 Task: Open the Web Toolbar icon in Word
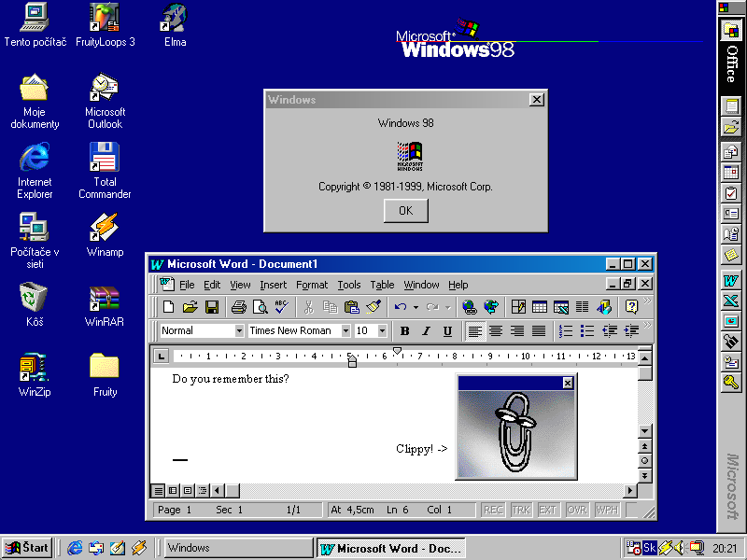pos(491,307)
